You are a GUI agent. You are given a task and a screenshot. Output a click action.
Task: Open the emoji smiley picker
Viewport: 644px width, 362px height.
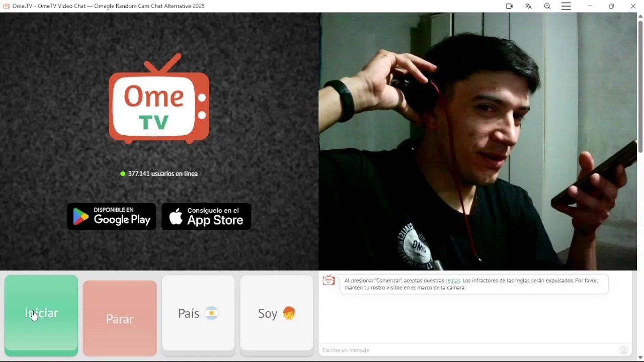click(624, 350)
